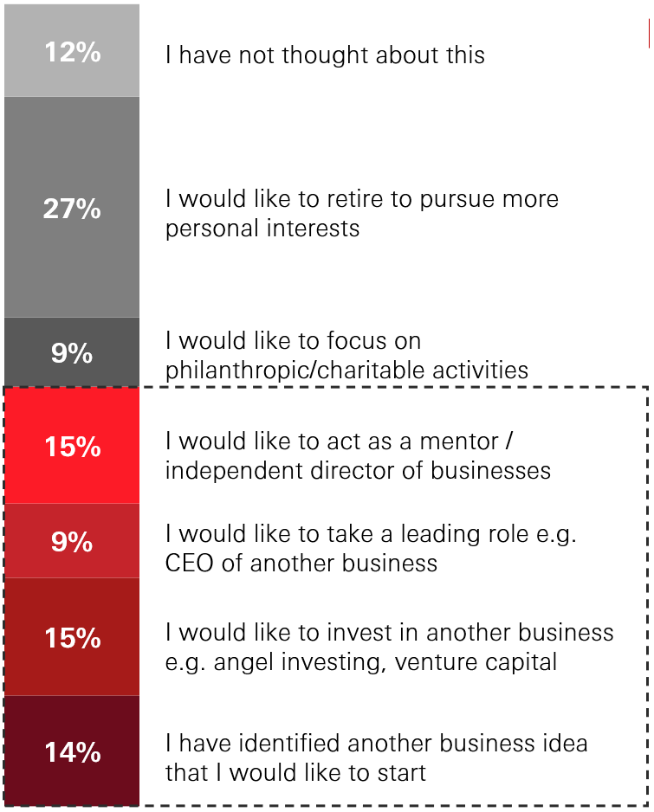Screen dimensions: 654x812
Task: Click the identified another business idea label
Action: pos(376,757)
